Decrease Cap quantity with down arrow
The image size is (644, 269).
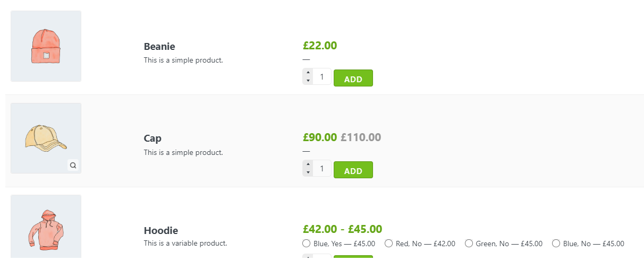pos(308,172)
